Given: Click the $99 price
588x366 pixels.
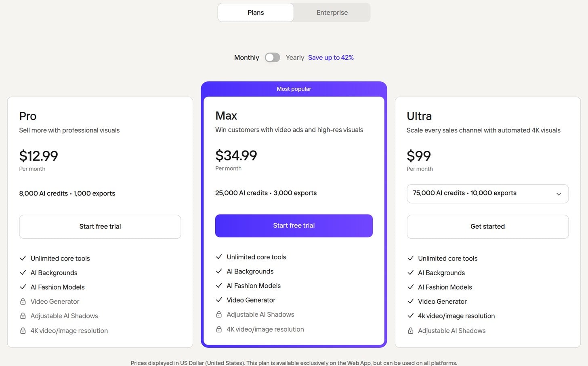Looking at the screenshot, I should point(419,156).
